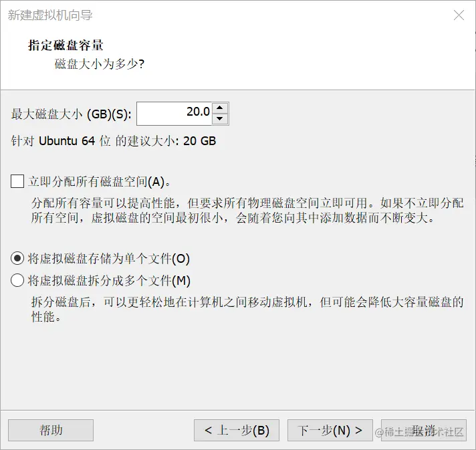The image size is (476, 450).
Task: Click the 最大磁盘大小 (GB)(S) label
Action: tap(72, 114)
